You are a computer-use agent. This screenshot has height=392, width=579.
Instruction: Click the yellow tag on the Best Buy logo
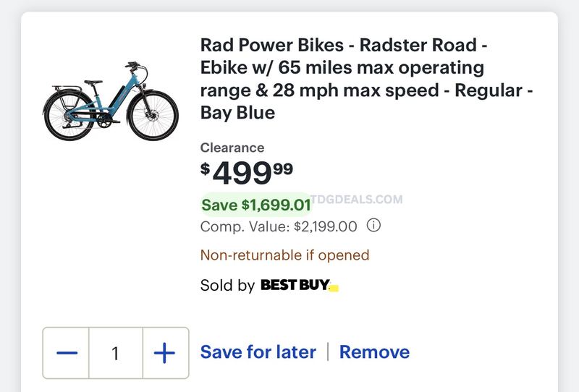334,288
